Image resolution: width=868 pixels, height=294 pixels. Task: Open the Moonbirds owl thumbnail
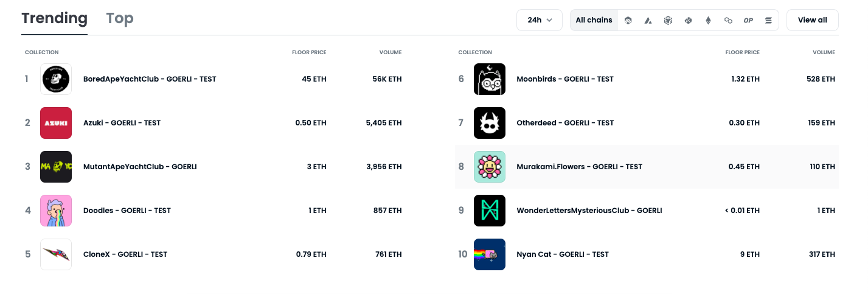pos(490,79)
